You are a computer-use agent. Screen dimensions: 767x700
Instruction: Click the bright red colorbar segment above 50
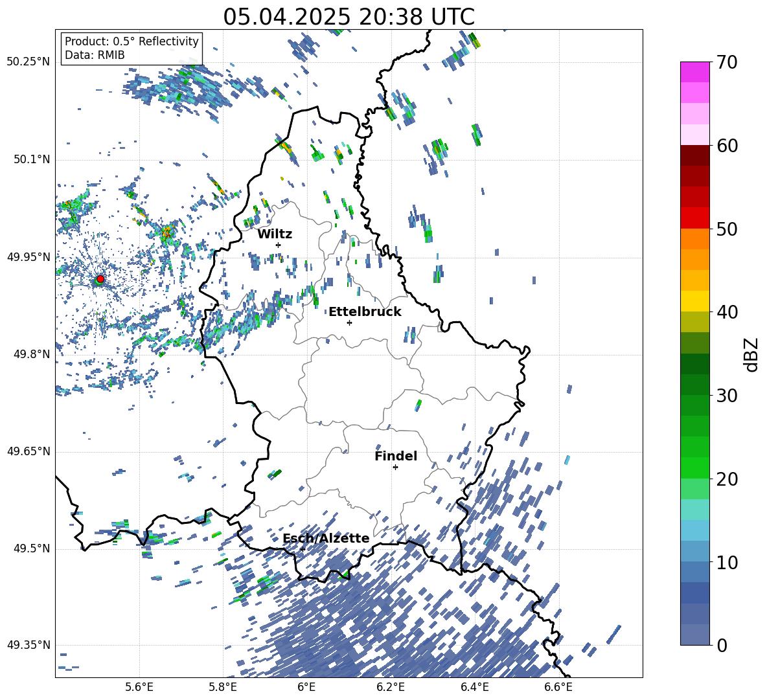694,218
